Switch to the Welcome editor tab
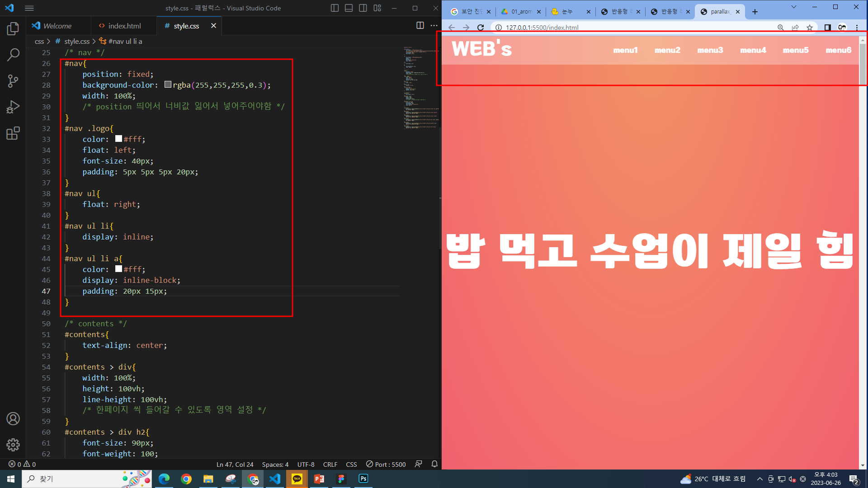The height and width of the screenshot is (488, 868). tap(57, 26)
